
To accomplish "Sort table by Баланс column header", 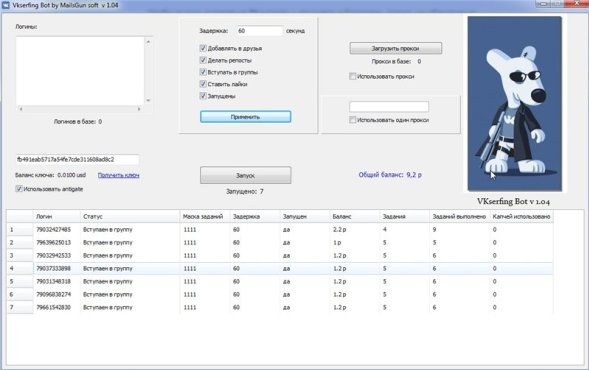I will click(x=354, y=216).
